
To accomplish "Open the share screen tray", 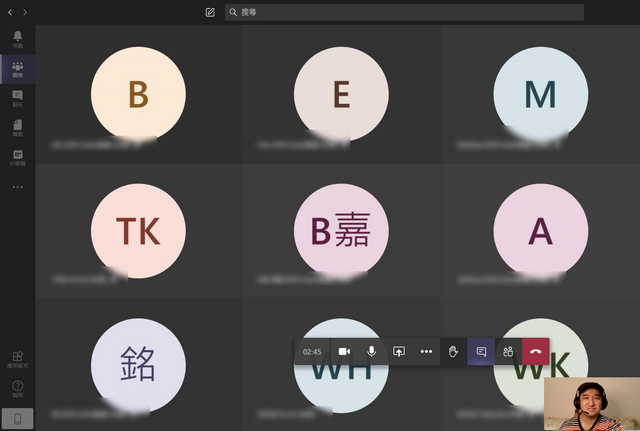I will tap(399, 352).
